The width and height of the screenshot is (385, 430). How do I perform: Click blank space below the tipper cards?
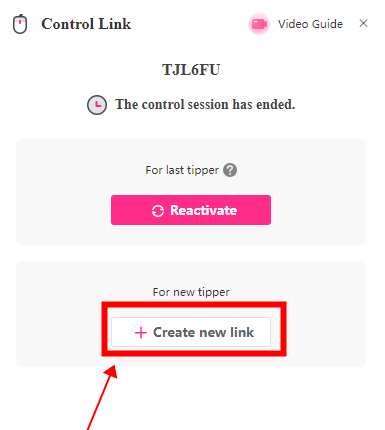click(250, 400)
